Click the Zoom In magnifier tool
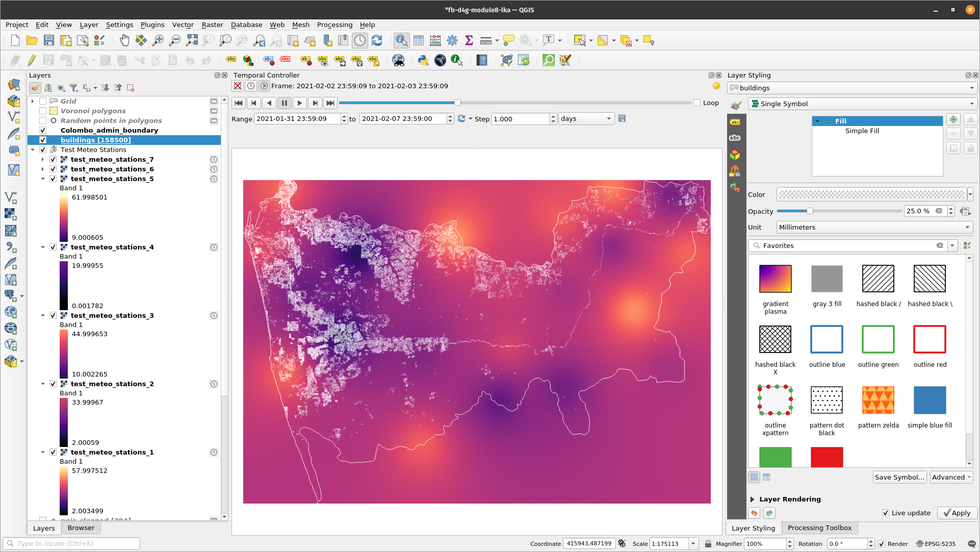The height and width of the screenshot is (552, 980). click(158, 41)
